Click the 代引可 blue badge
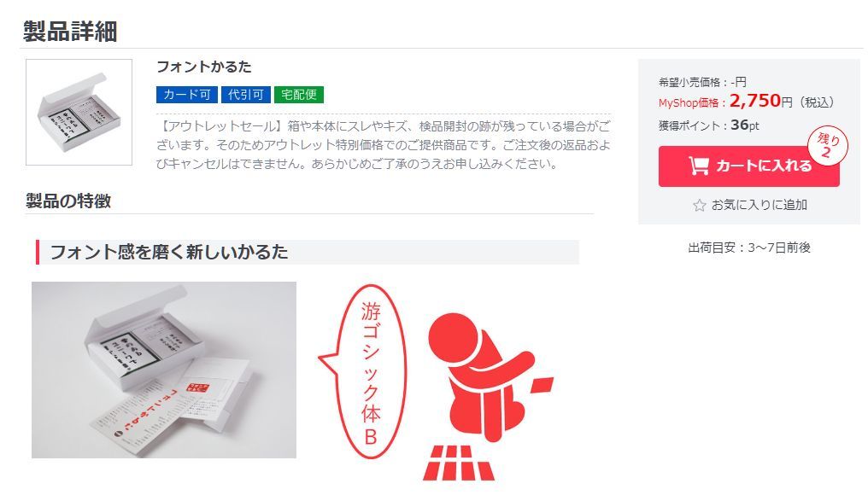Screen dimensions: 868x501 point(246,95)
